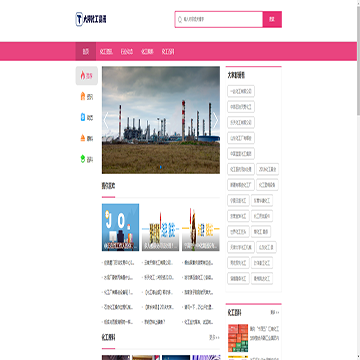Click the blue carousel indicator dot
360x360 pixels.
pyautogui.click(x=161, y=167)
